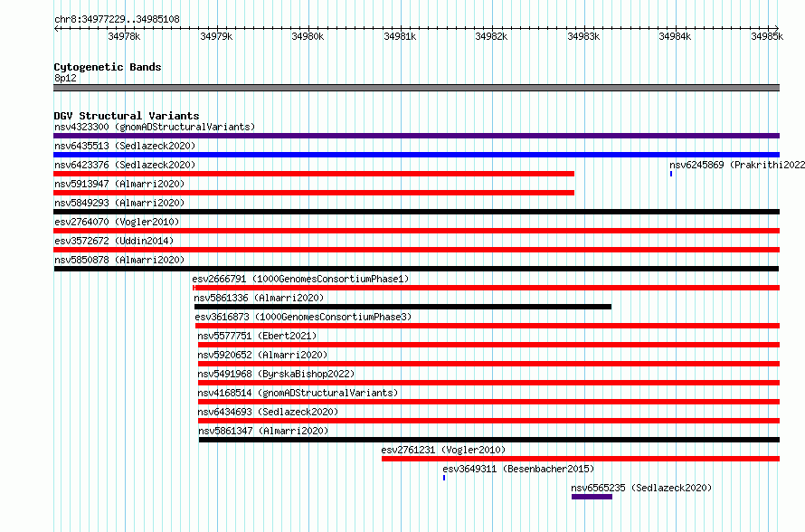Click the small blue esv3649311 marker
The width and height of the screenshot is (805, 532).
444,478
